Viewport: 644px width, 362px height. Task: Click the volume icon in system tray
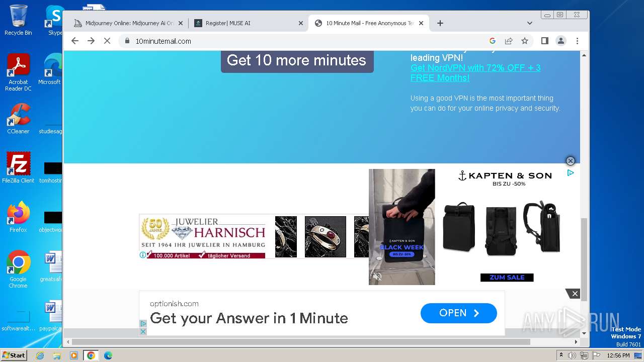[572, 355]
